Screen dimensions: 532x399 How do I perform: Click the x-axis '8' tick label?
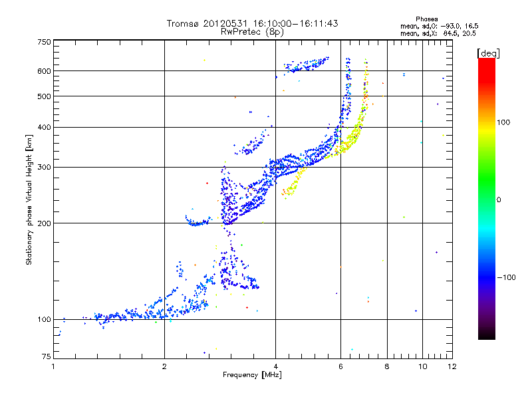click(387, 366)
